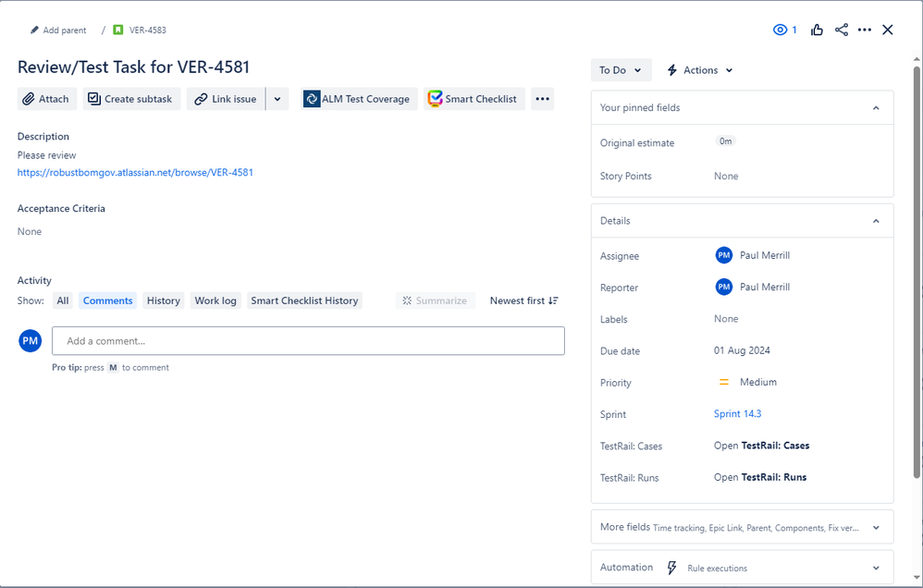This screenshot has width=923, height=588.
Task: Edit the Due date 01 Aug 2024
Action: point(742,350)
